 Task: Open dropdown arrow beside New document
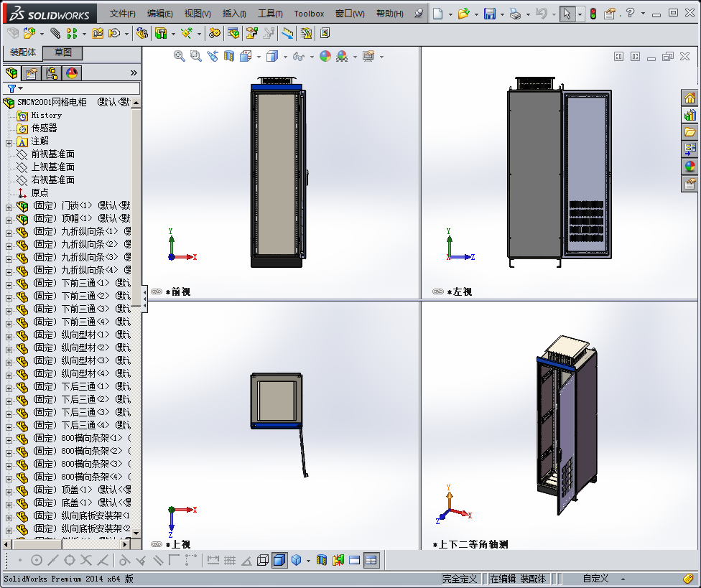(450, 15)
